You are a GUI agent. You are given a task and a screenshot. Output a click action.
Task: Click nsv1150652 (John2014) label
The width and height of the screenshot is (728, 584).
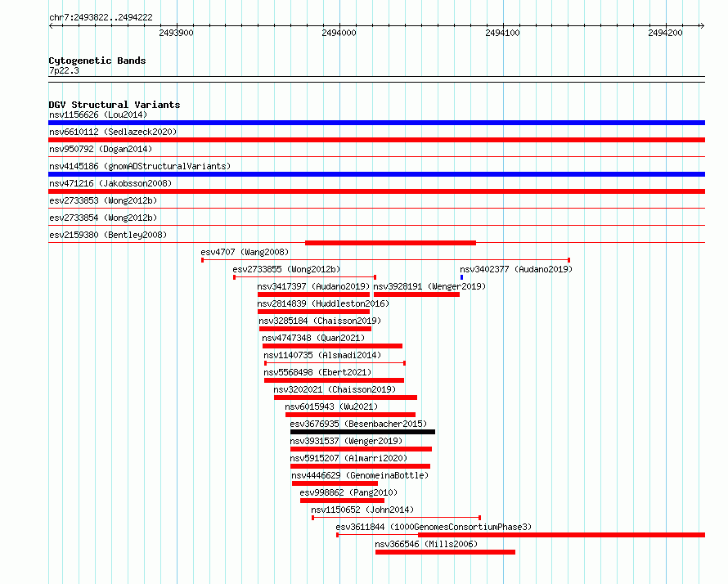pyautogui.click(x=362, y=510)
